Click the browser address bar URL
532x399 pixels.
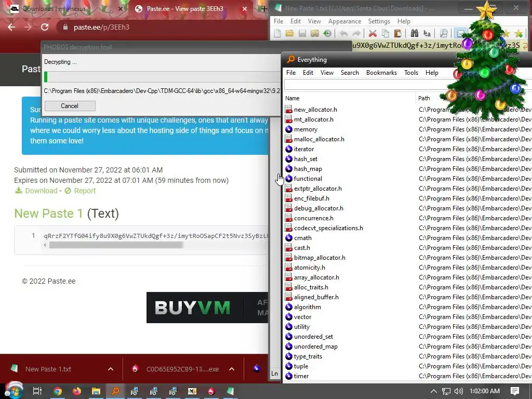[x=101, y=27]
